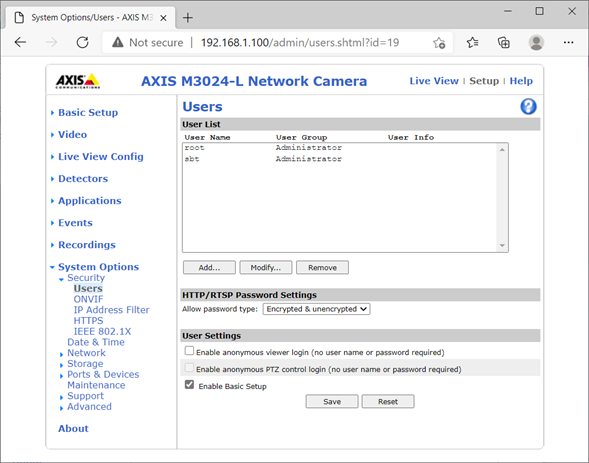589x463 pixels.
Task: Open the About page
Action: [73, 428]
